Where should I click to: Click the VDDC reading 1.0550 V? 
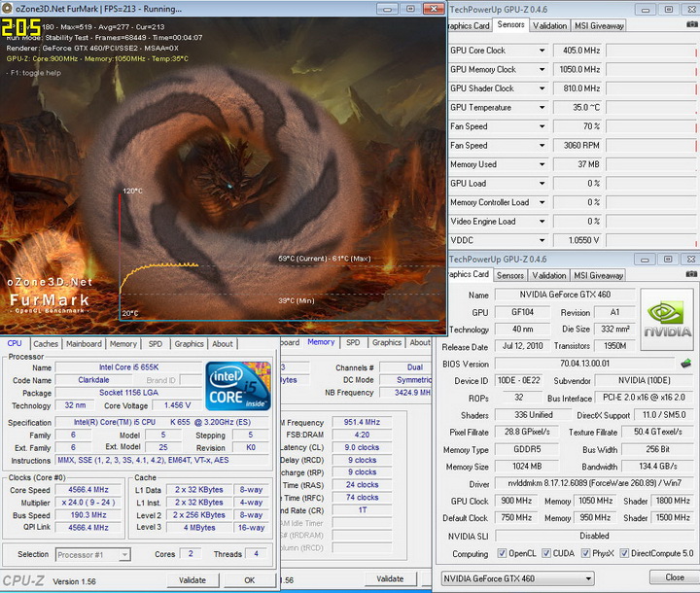[577, 240]
